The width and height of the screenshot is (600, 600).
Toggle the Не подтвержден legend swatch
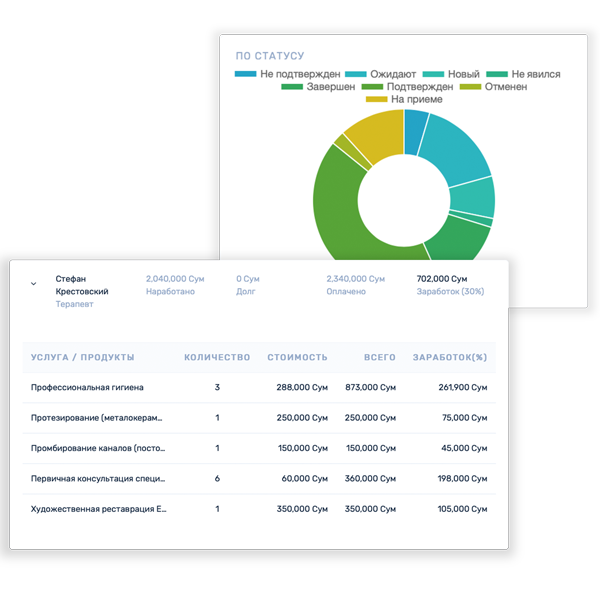[x=246, y=74]
